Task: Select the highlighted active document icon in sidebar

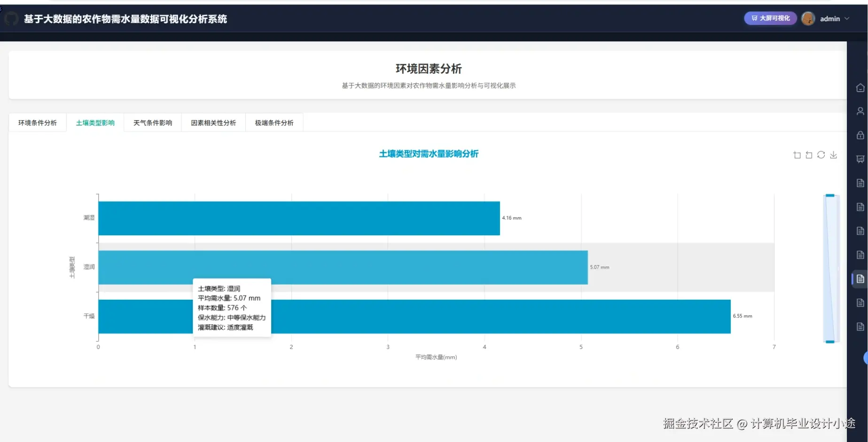Action: point(860,279)
